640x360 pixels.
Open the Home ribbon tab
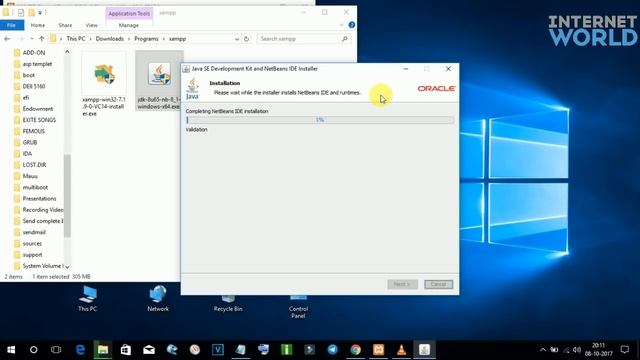click(38, 25)
